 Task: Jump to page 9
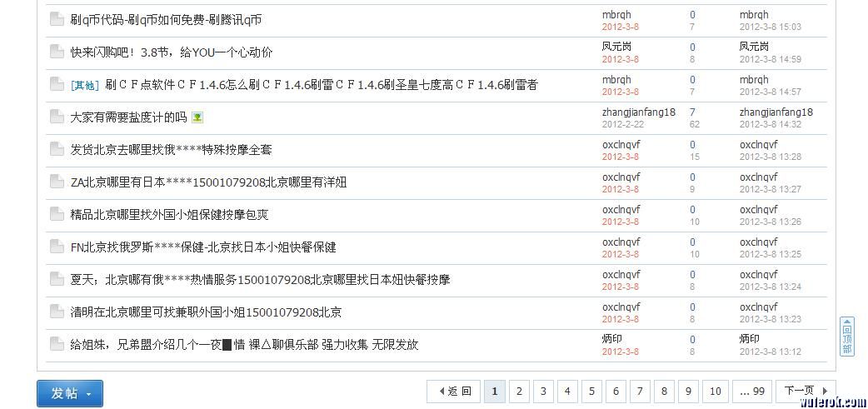click(688, 392)
